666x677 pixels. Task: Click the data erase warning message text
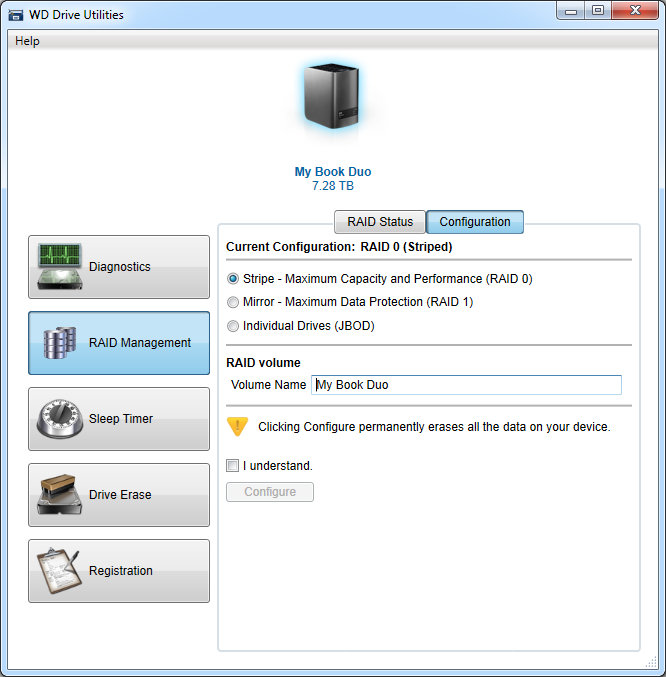click(x=434, y=427)
